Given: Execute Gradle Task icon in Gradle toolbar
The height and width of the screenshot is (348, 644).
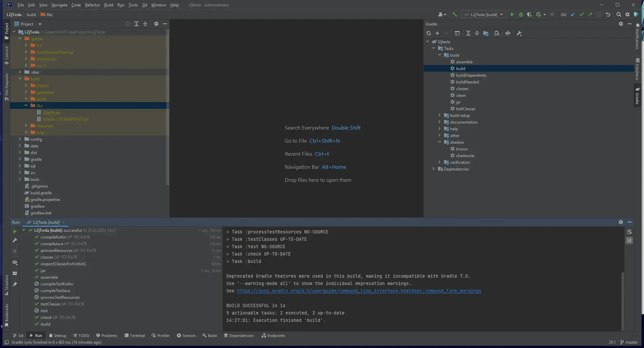Looking at the screenshot, I should tap(457, 33).
